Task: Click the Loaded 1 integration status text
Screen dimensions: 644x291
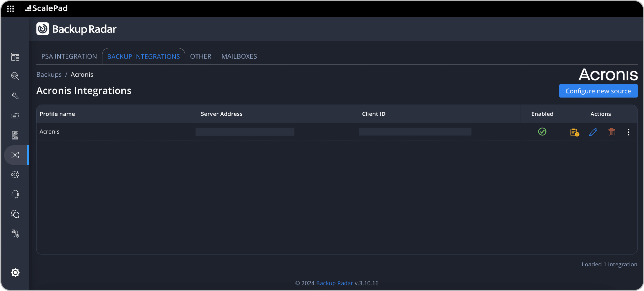Action: (610, 265)
